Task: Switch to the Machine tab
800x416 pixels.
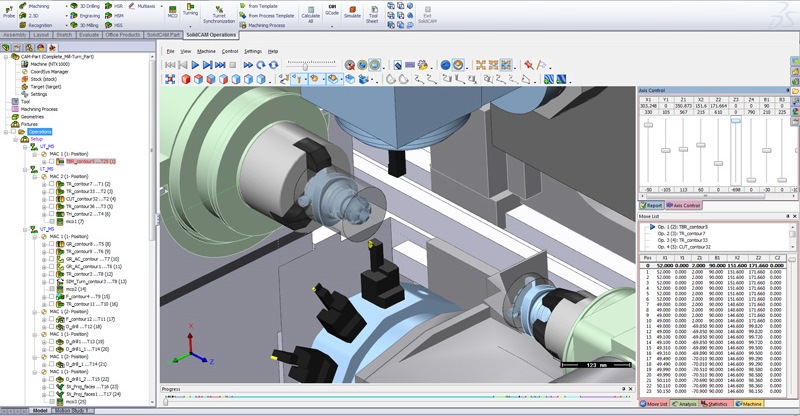Action: click(748, 404)
